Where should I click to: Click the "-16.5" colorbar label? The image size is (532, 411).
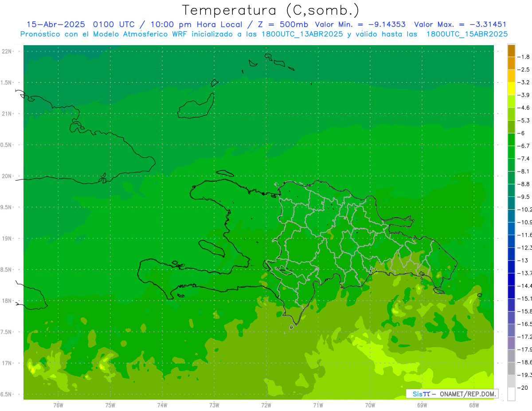tap(524, 324)
